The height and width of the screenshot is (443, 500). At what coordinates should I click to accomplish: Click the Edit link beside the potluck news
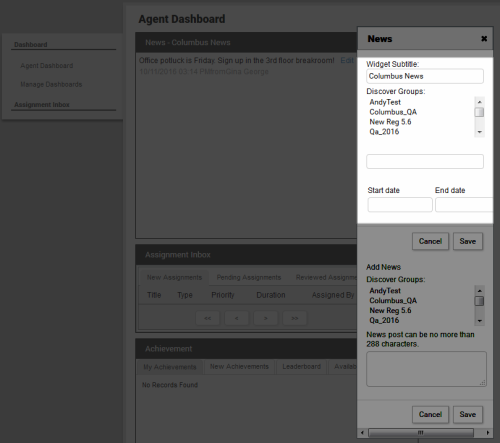[x=347, y=61]
